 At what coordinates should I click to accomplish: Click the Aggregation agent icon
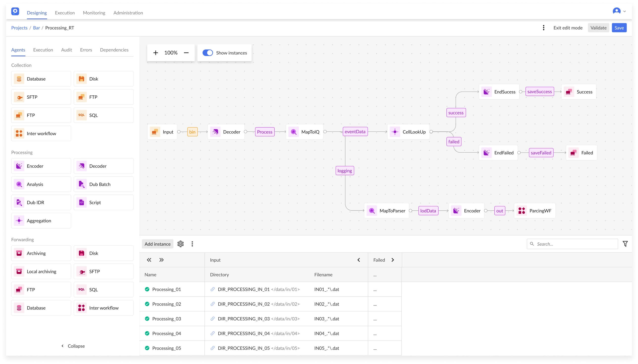[x=19, y=221]
